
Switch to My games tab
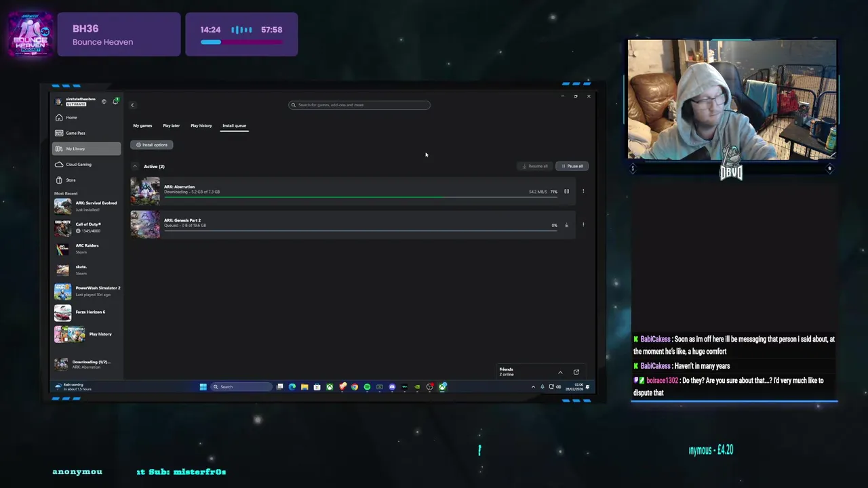pos(142,125)
